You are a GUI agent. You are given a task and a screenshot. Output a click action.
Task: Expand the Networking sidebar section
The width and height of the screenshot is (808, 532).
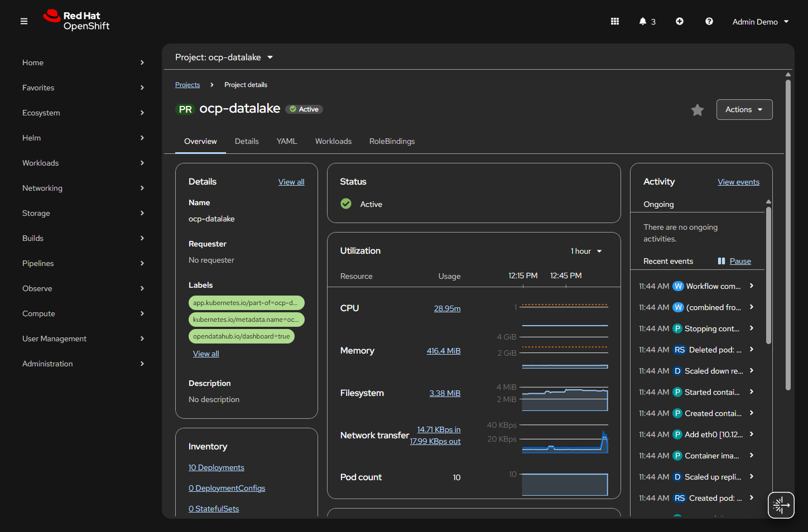point(83,188)
